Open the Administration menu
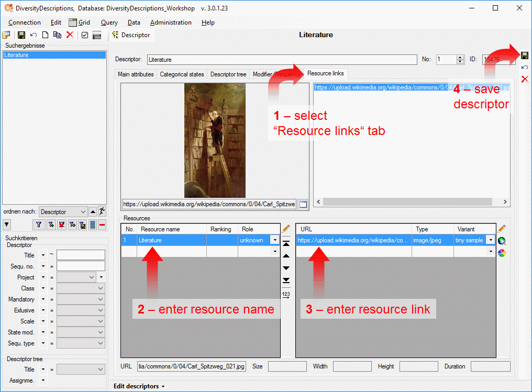532x392 pixels. [171, 23]
